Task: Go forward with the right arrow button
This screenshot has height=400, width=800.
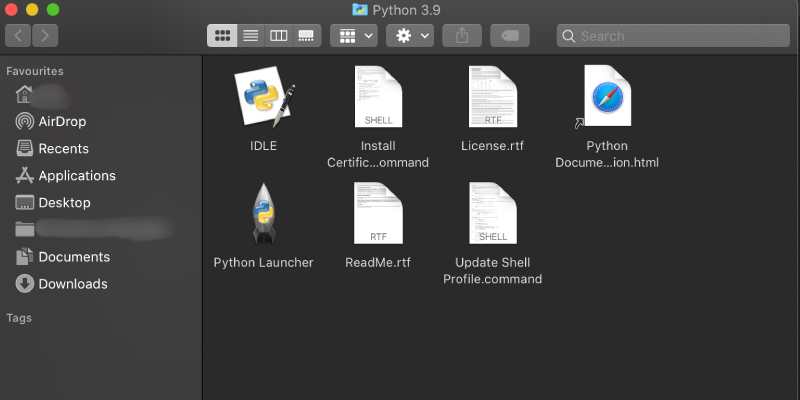Action: coord(45,36)
